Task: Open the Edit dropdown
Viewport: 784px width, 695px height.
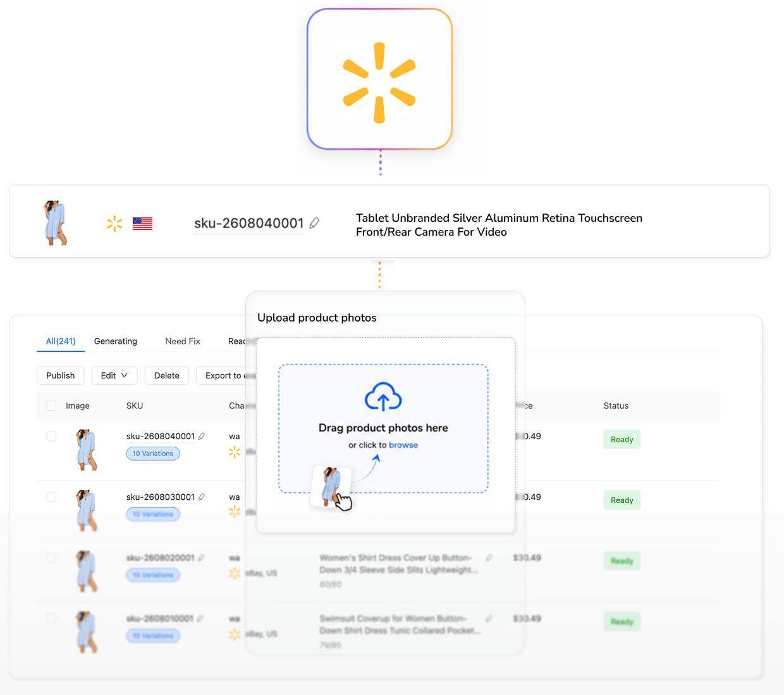Action: click(x=114, y=375)
